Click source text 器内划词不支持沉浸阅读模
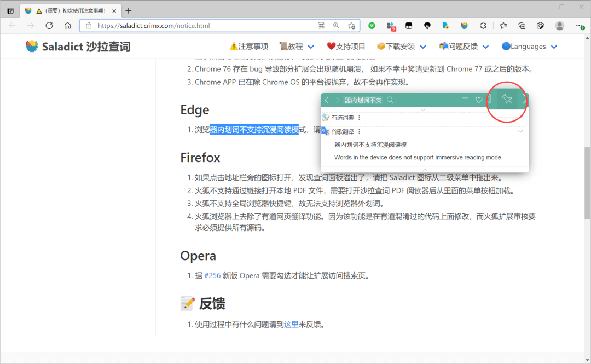Viewport: 591px width, 364px height. click(370, 145)
